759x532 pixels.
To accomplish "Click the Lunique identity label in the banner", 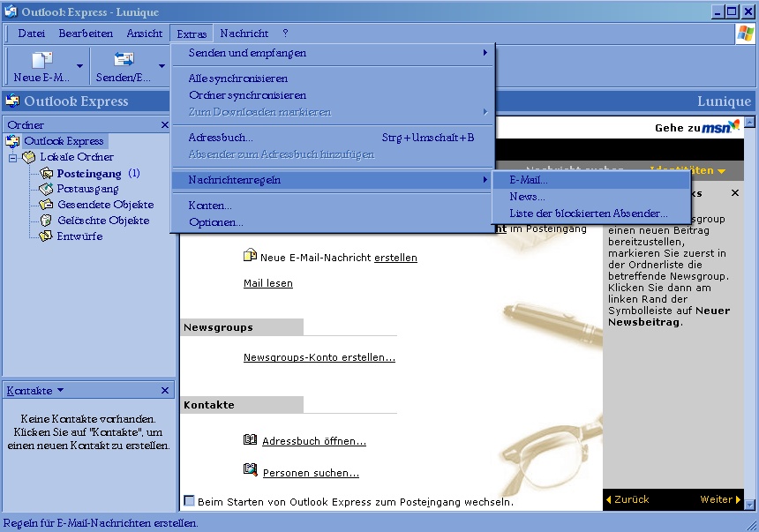I will (725, 101).
